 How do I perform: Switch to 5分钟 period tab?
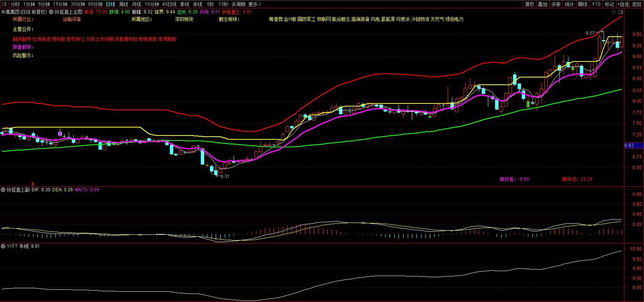[x=44, y=4]
